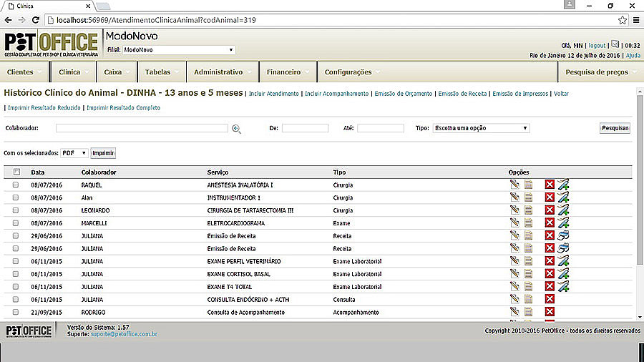
Task: Open the Configurações menu
Action: tap(351, 72)
